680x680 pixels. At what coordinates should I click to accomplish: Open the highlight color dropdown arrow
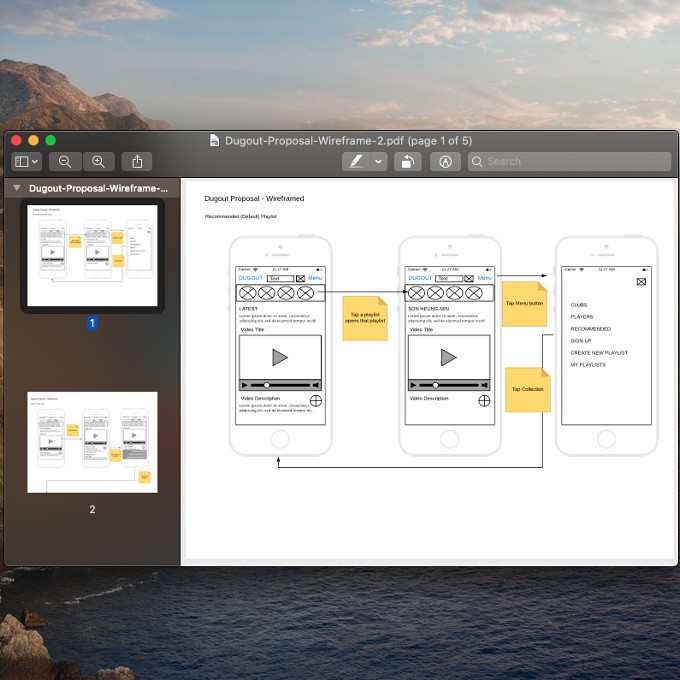coord(379,161)
